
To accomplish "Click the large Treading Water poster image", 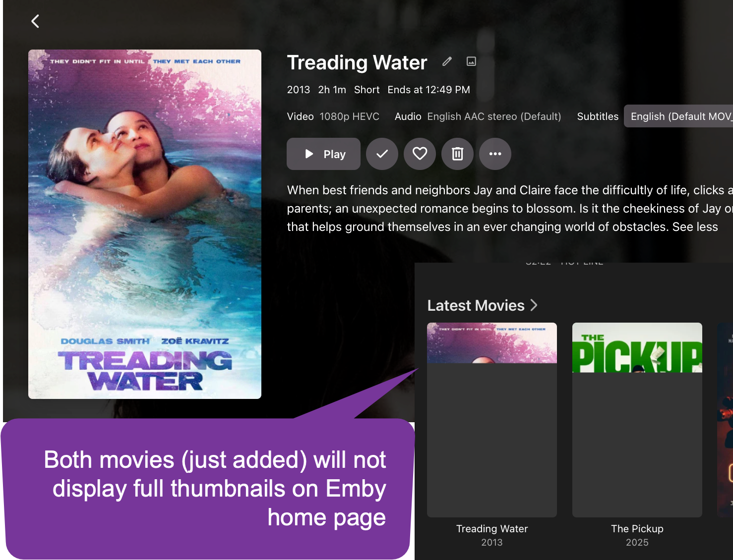I will click(145, 224).
